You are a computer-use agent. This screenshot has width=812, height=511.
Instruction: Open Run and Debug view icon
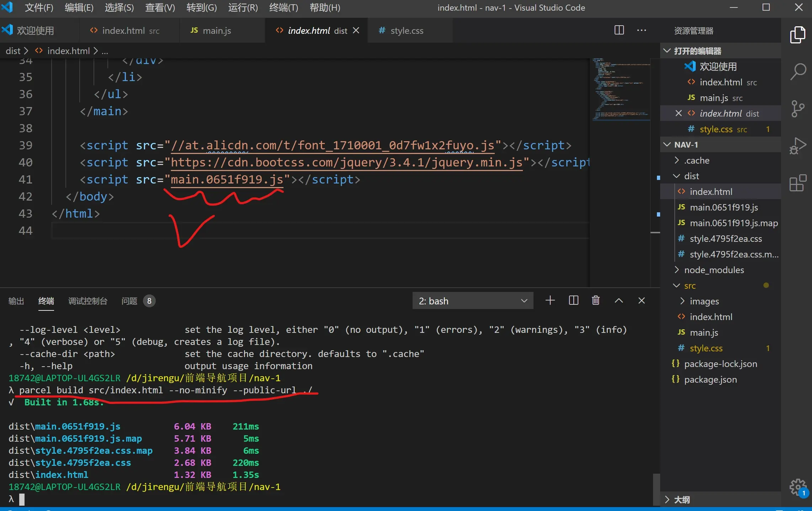point(797,146)
